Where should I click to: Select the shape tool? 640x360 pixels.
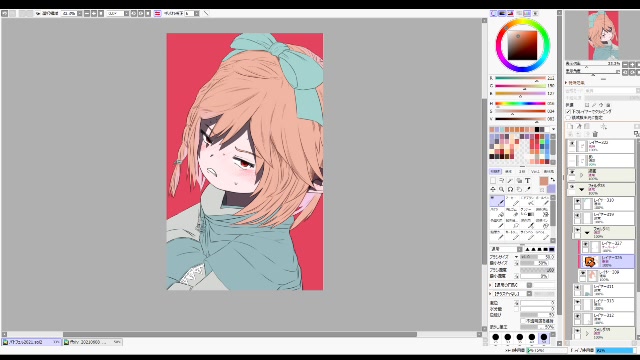point(519,180)
